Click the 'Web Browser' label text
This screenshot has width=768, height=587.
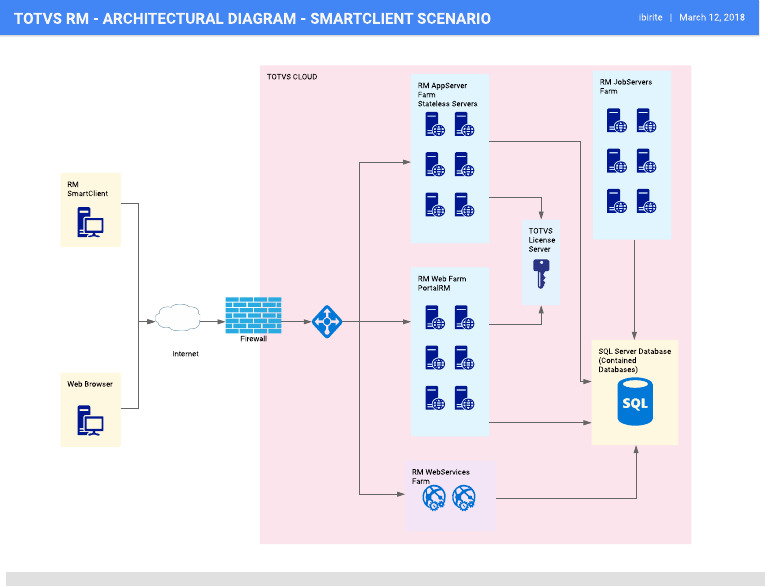point(90,384)
